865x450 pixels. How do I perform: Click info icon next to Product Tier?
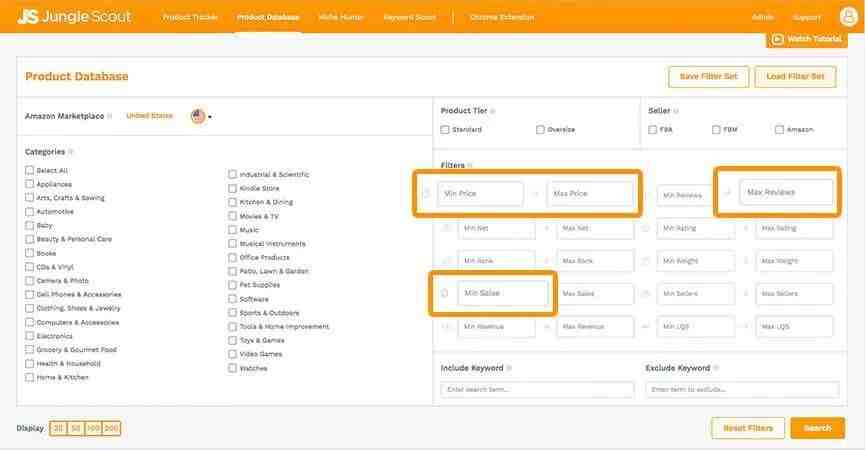[492, 111]
